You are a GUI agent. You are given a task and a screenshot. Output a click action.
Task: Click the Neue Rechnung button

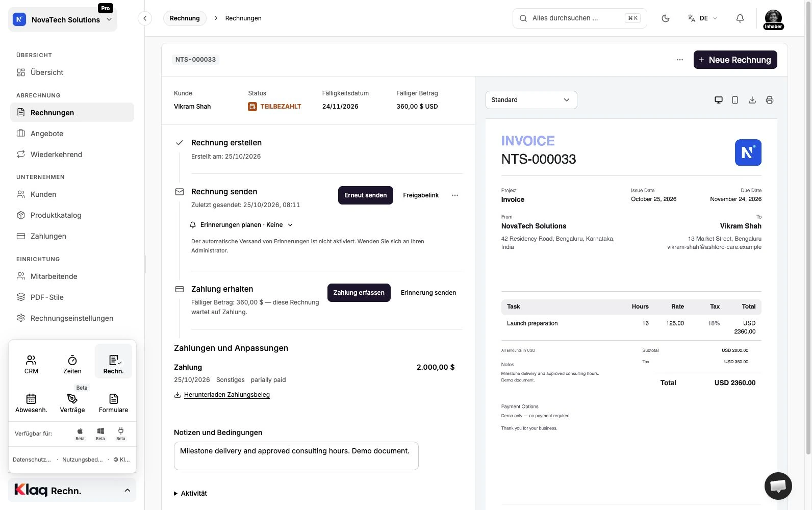(735, 60)
